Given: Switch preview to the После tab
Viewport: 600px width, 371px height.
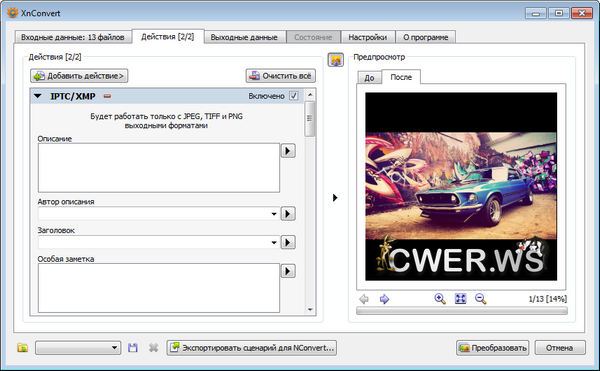Looking at the screenshot, I should (401, 77).
